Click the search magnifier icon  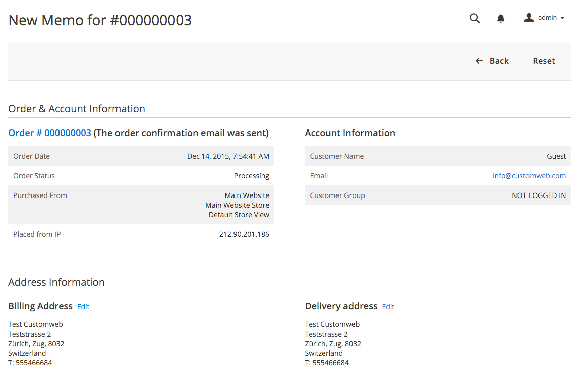[x=475, y=18]
